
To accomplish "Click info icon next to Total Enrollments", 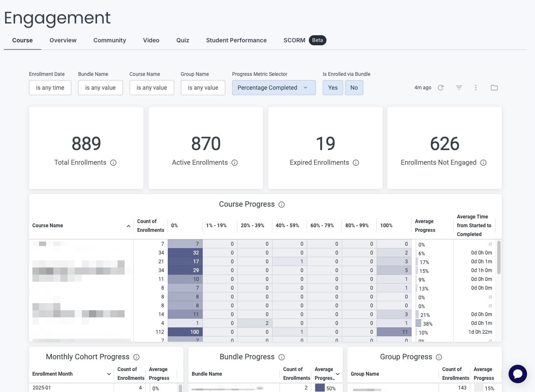I will (113, 163).
